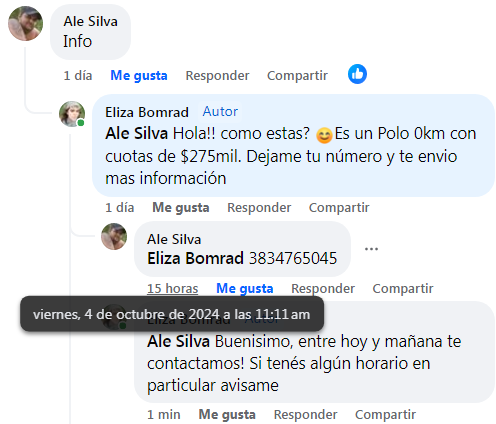Click Compartir under the phone number comment
496x424 pixels.
click(403, 289)
